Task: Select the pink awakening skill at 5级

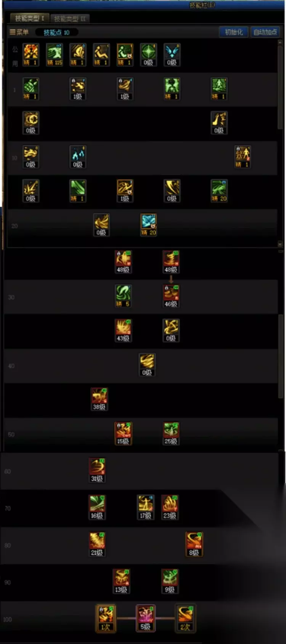Action: (x=145, y=618)
